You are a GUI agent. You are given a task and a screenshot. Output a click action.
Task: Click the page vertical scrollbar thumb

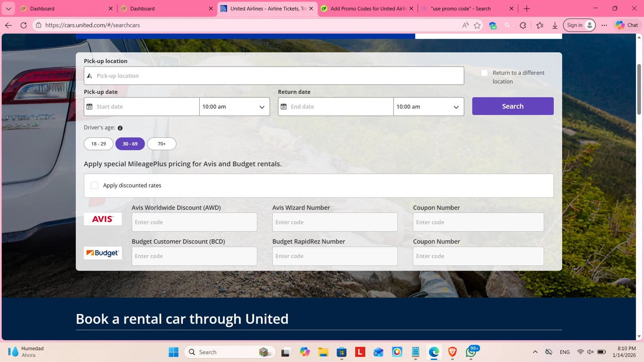click(x=639, y=89)
